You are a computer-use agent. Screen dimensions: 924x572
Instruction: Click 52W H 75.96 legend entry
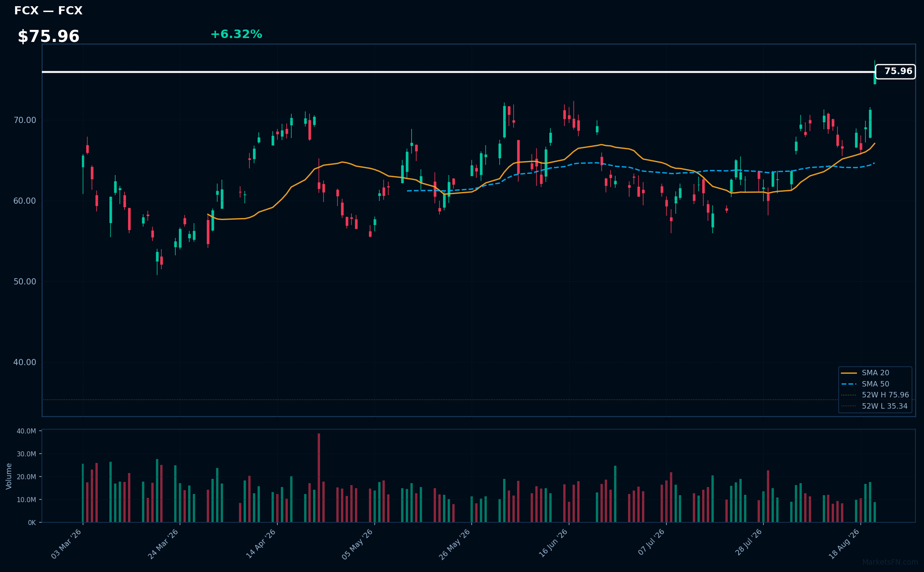coord(875,395)
